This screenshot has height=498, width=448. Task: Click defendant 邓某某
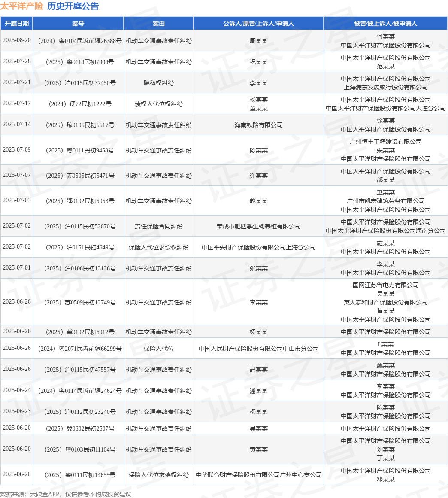pos(385,479)
